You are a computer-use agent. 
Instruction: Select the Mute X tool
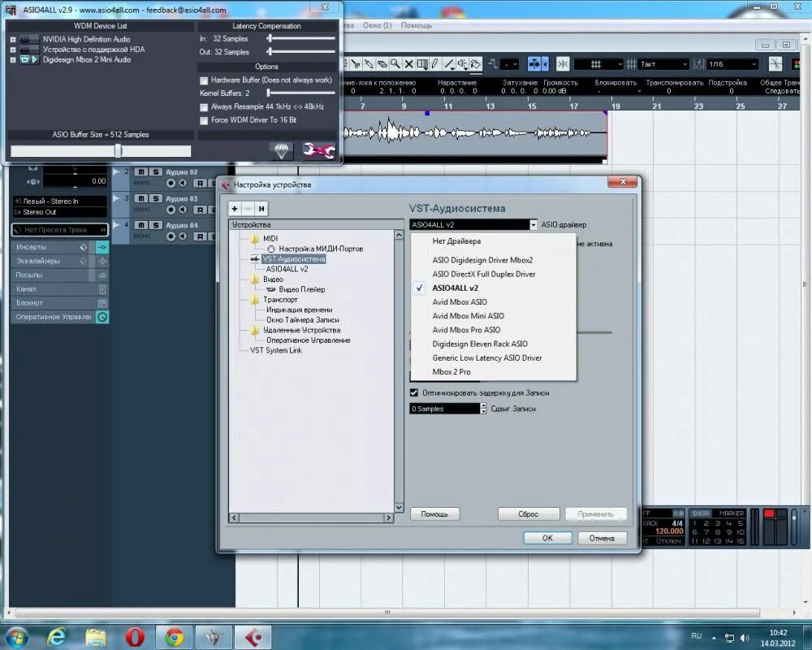pyautogui.click(x=408, y=63)
